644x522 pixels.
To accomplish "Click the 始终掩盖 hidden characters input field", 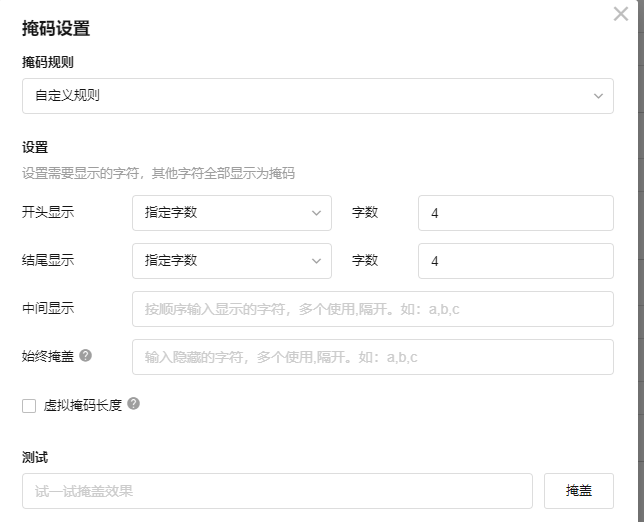I will [372, 357].
